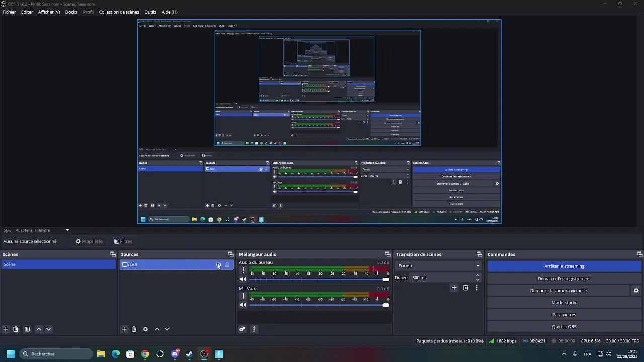Open Fondu transition dropdown

[x=439, y=266]
